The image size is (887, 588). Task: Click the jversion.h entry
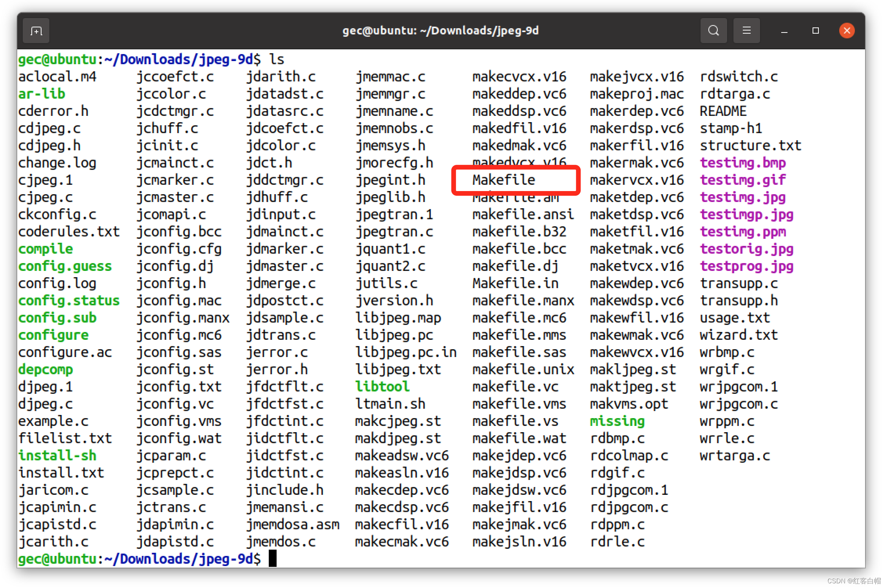click(x=394, y=301)
